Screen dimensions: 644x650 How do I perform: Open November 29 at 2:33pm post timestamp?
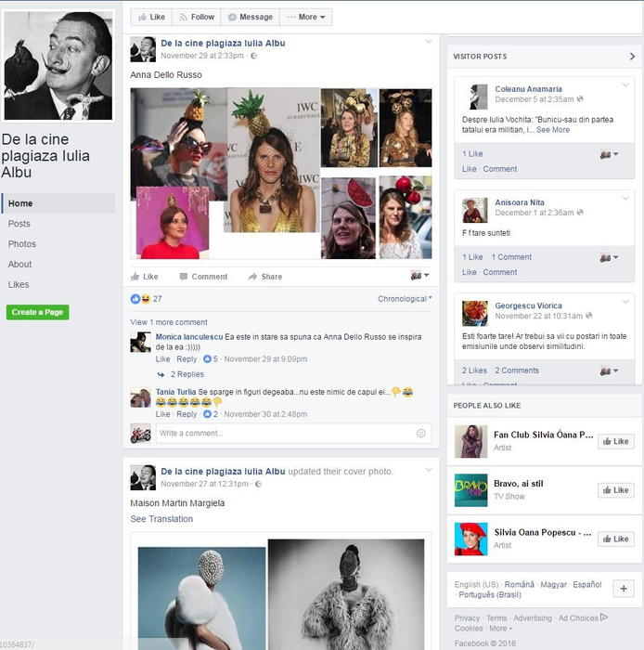pos(202,56)
